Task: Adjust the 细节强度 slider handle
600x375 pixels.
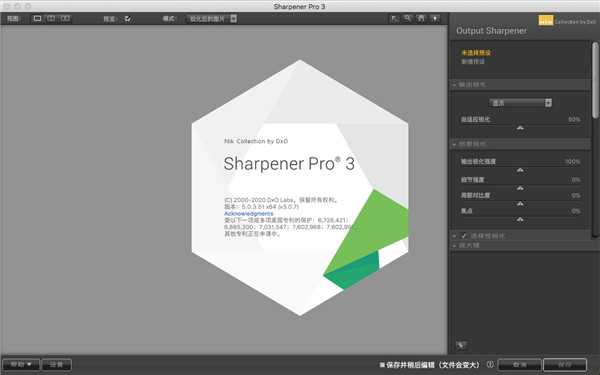Action: pyautogui.click(x=520, y=188)
